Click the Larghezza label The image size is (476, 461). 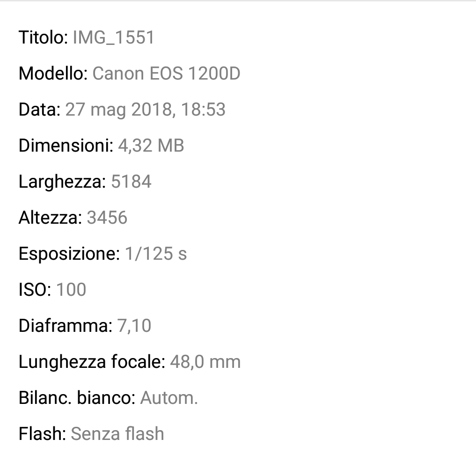click(x=63, y=182)
